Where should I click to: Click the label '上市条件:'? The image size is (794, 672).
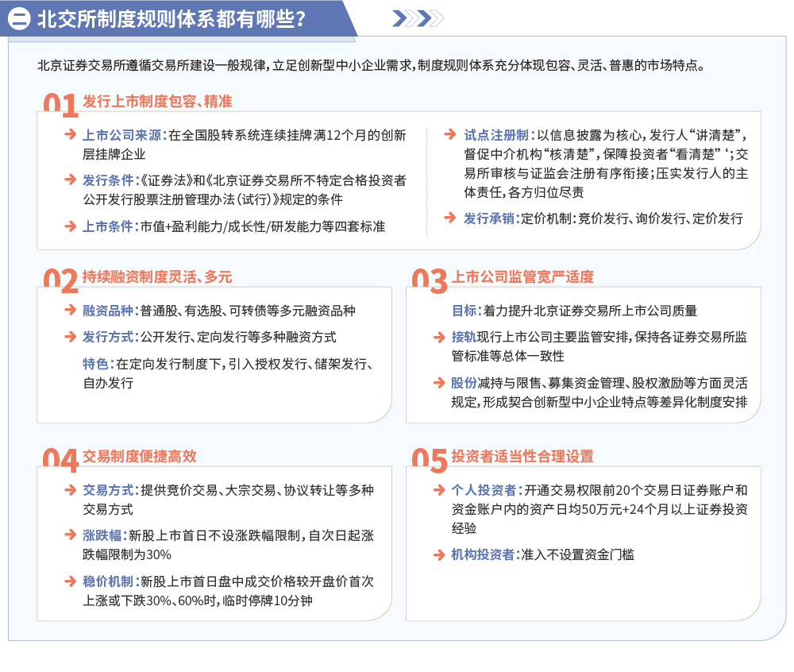(111, 226)
